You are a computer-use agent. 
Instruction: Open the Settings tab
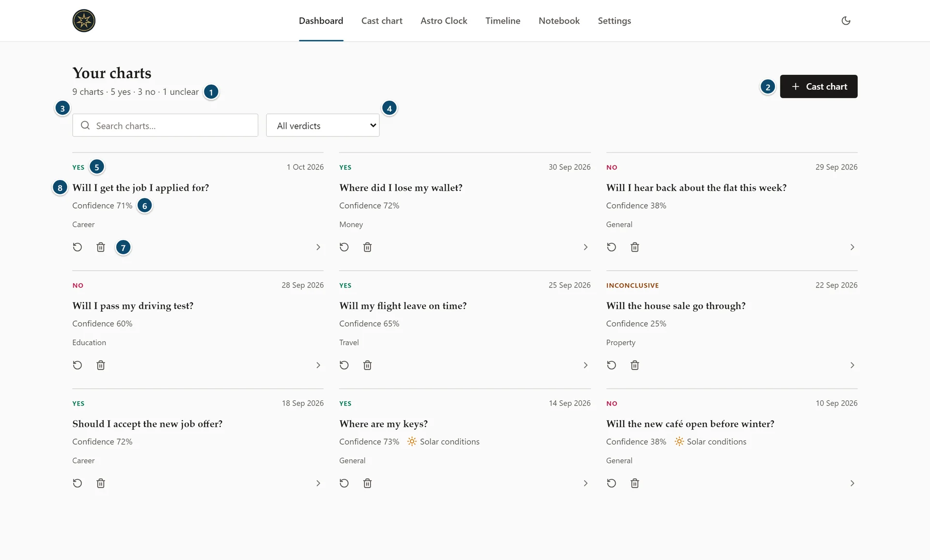[614, 21]
